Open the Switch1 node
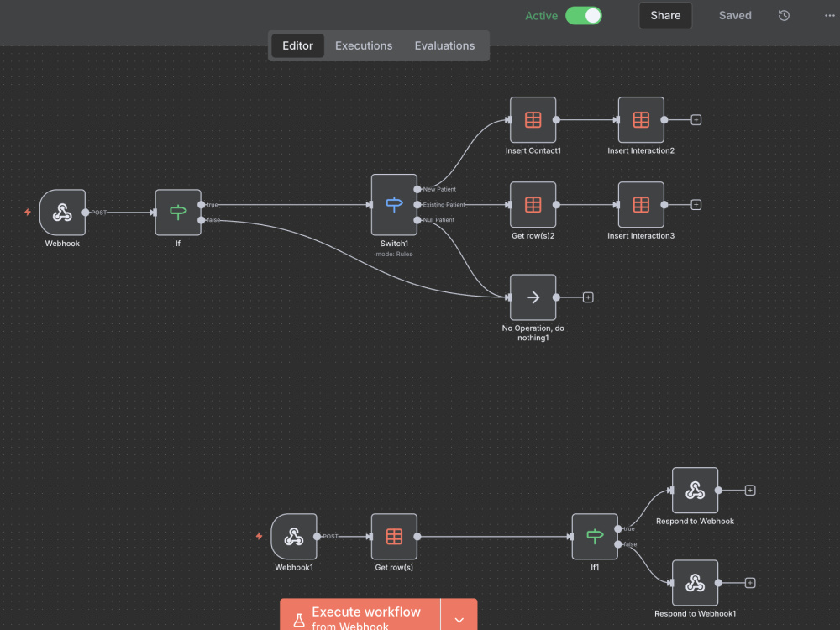 point(394,205)
